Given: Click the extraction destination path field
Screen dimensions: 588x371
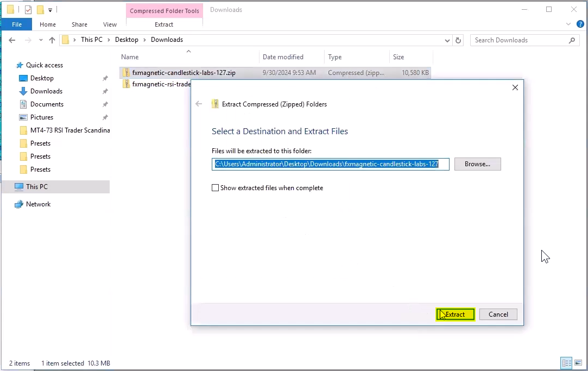Looking at the screenshot, I should (x=330, y=164).
